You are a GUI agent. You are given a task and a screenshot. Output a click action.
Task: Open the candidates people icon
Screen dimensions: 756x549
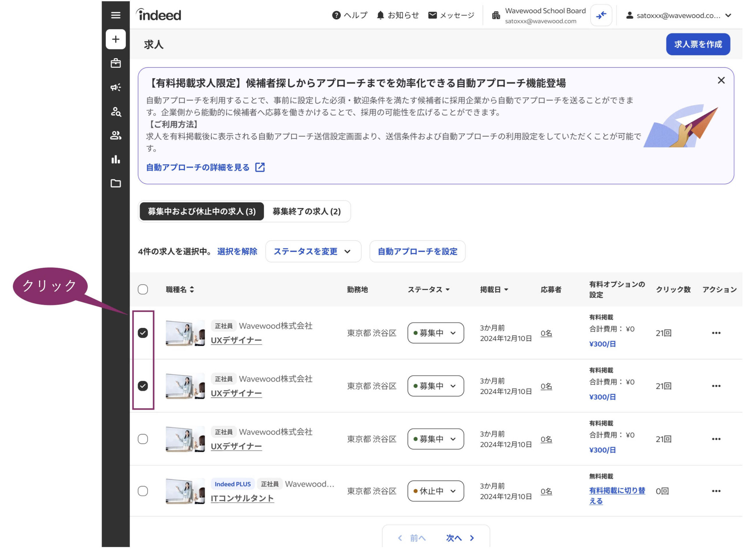115,135
